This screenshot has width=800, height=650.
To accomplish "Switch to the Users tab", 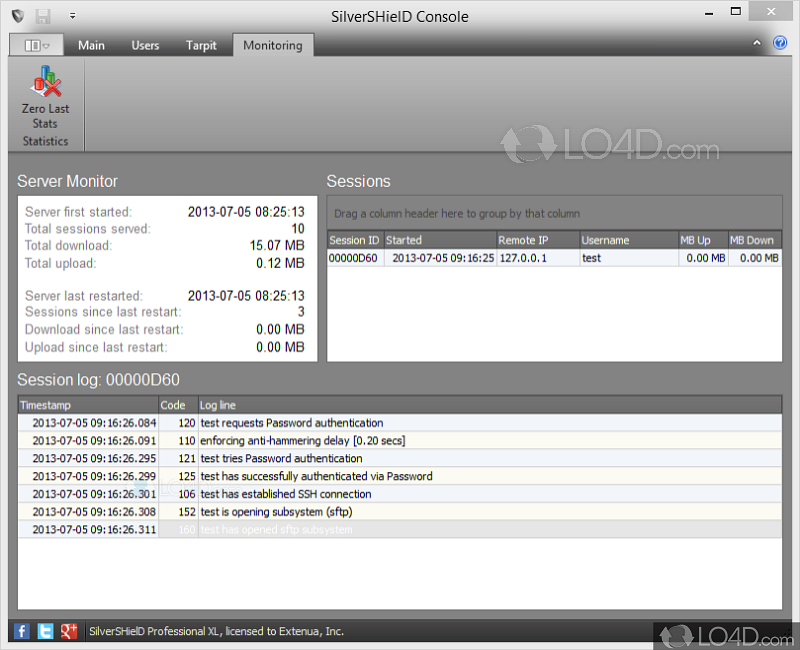I will click(x=145, y=45).
